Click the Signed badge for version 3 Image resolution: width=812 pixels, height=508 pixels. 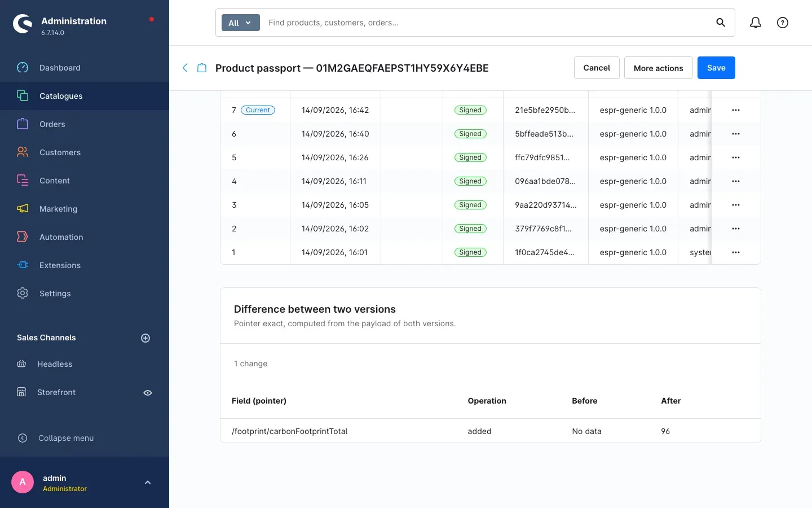tap(470, 205)
